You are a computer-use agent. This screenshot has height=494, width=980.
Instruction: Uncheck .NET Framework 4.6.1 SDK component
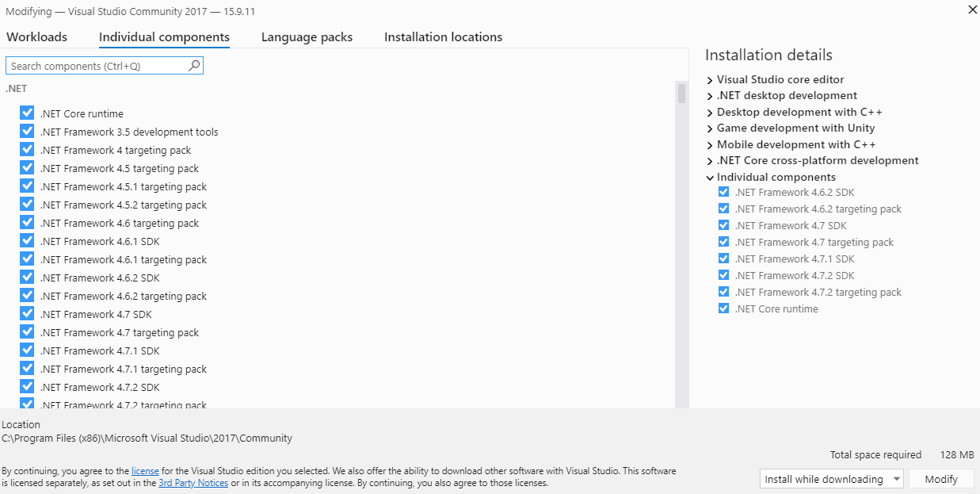pos(28,241)
